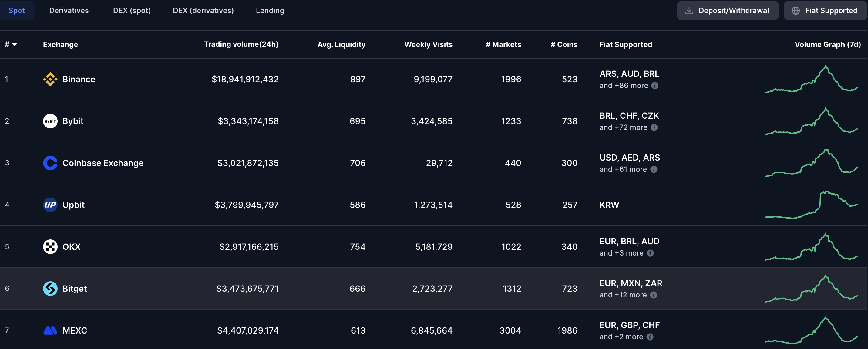Click the Upbit logo icon
868x349 pixels.
(50, 205)
